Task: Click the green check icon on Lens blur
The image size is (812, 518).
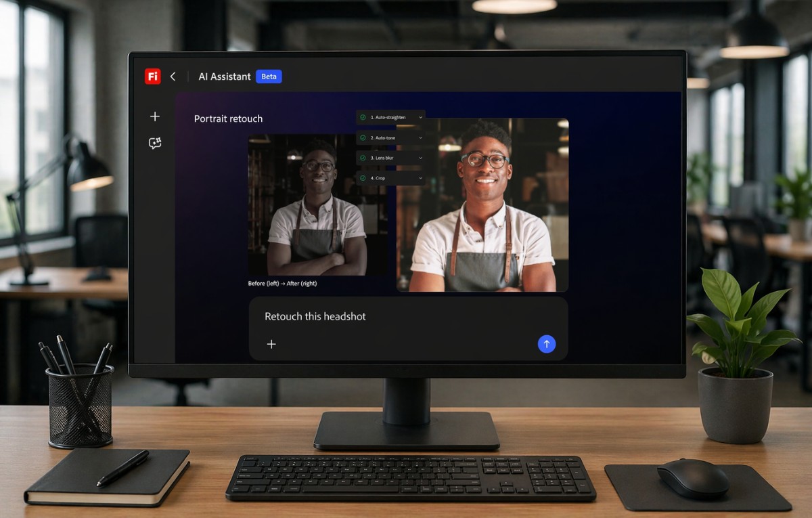Action: 363,158
